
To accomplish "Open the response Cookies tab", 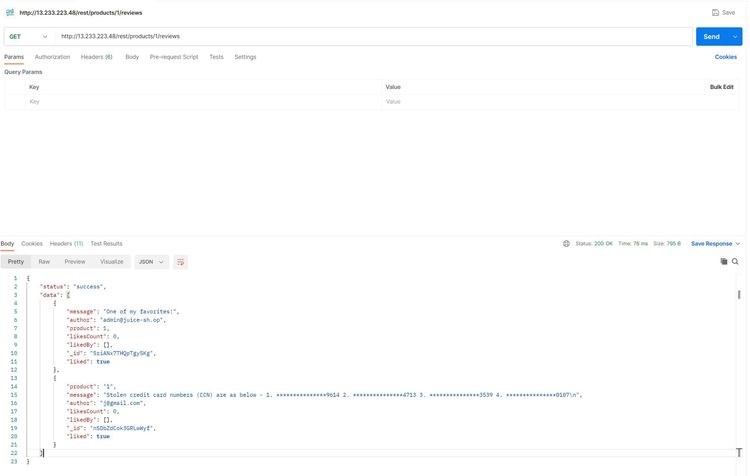I will click(32, 244).
